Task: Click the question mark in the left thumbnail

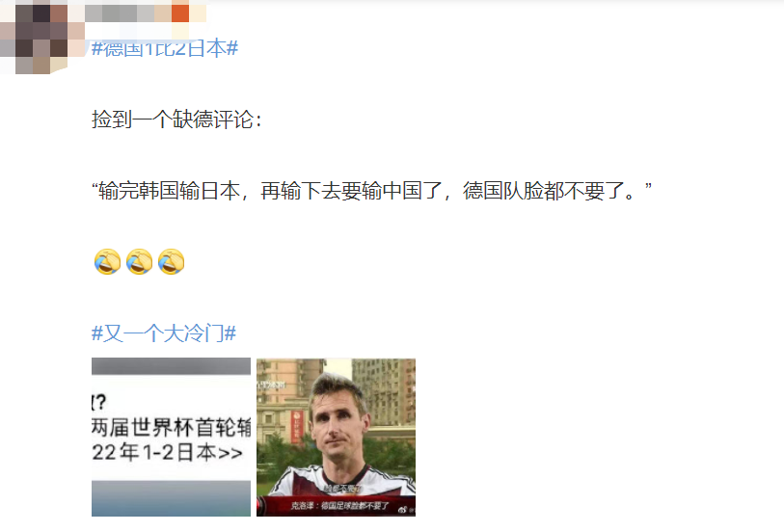Action: click(100, 402)
